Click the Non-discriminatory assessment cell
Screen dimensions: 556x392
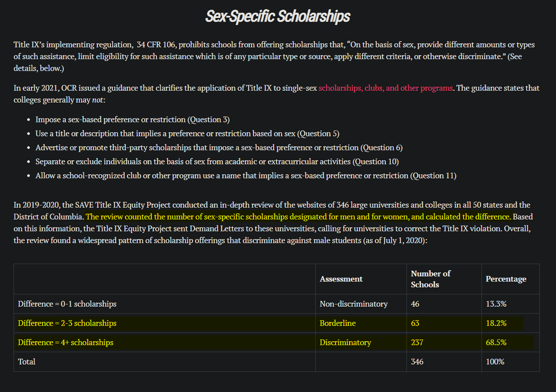(353, 304)
